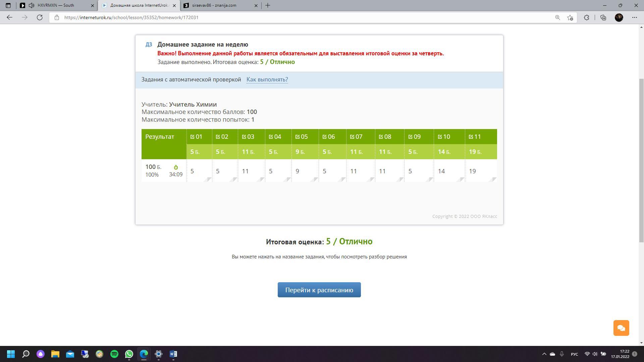Open browser extensions puzzle icon

[x=586, y=17]
